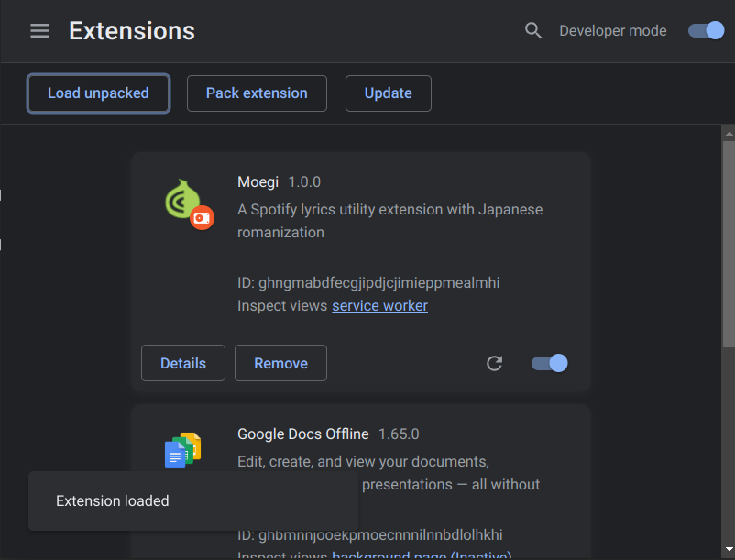Click the version number 1.65.0

coord(399,434)
